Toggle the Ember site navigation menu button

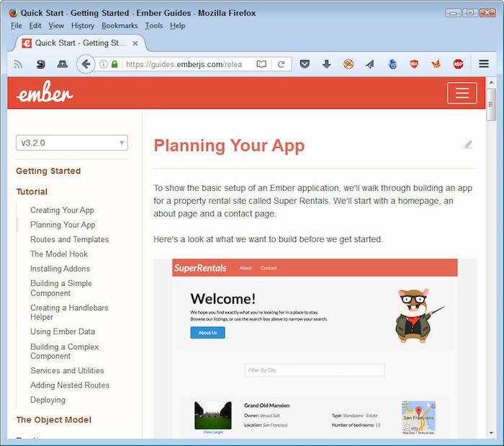tap(462, 93)
